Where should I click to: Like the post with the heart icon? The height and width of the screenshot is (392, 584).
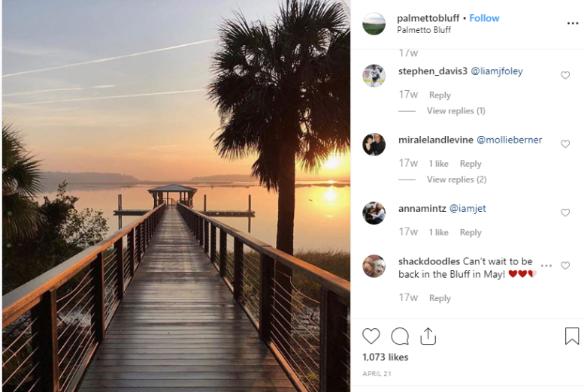point(371,336)
